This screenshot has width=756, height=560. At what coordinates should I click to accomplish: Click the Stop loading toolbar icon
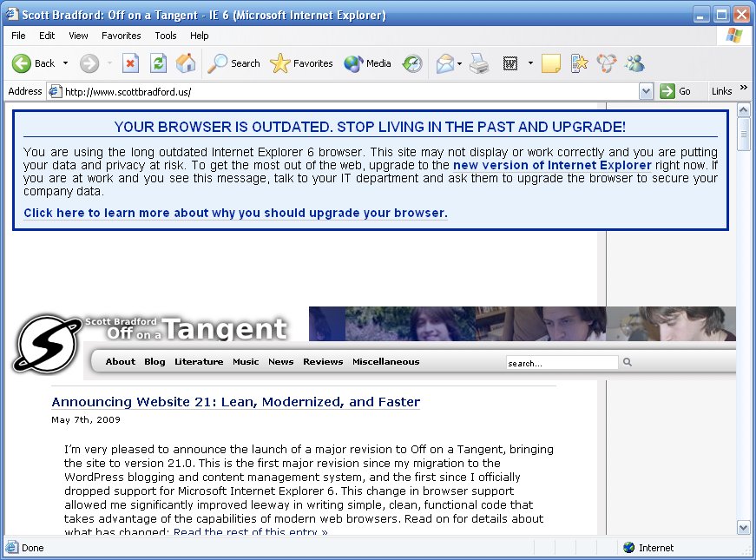point(130,63)
